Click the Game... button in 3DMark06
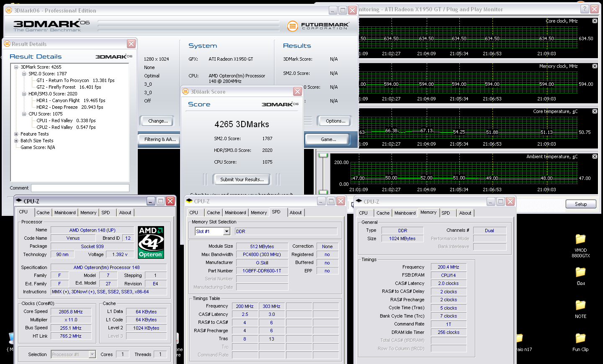The image size is (603, 364). point(328,139)
